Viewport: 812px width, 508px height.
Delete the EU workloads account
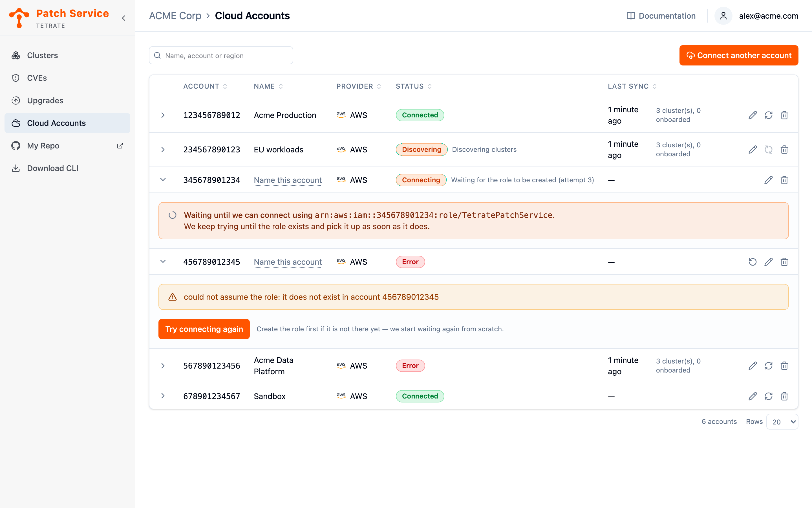click(784, 150)
